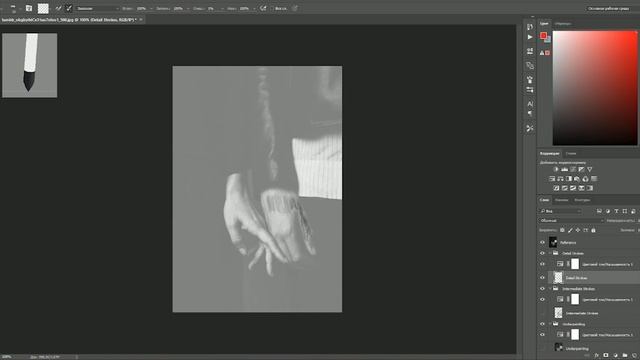Add a Gradient Map adjustment

click(x=590, y=188)
